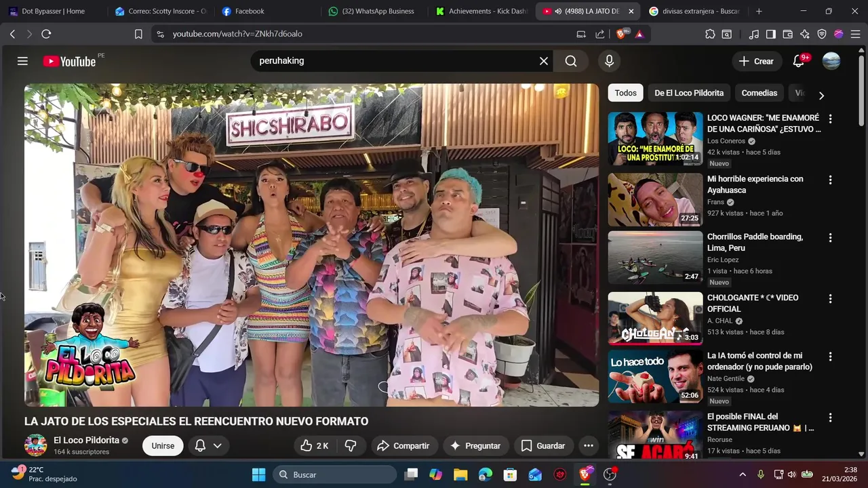Open subscription notification bell dropdown

click(208, 445)
